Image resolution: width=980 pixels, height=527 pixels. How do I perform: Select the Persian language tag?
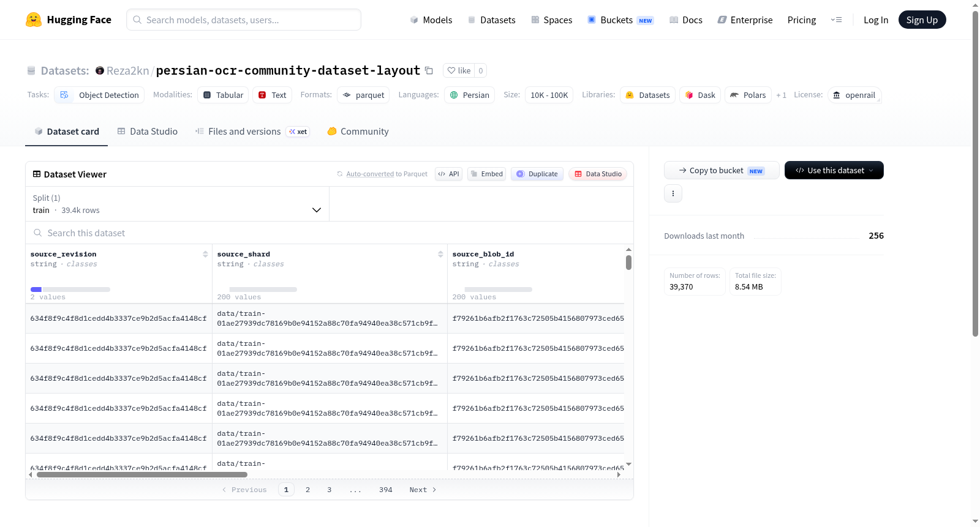coord(469,95)
